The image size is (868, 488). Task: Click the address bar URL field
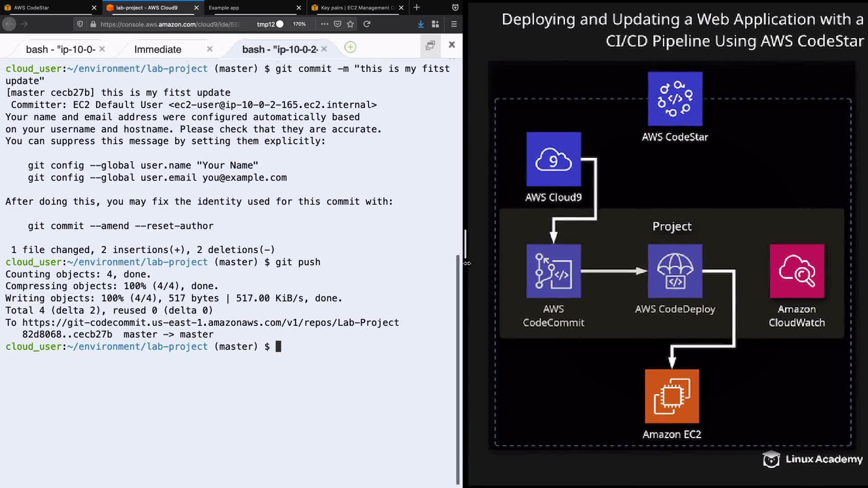pos(170,24)
